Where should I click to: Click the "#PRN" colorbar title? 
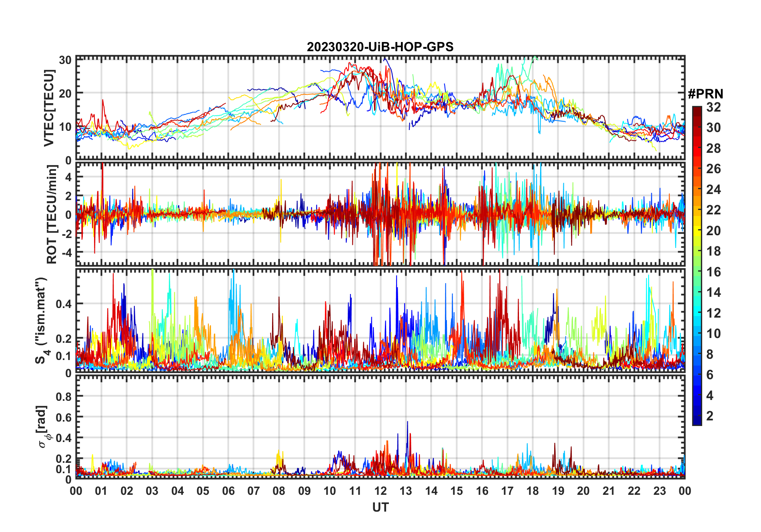click(x=705, y=94)
